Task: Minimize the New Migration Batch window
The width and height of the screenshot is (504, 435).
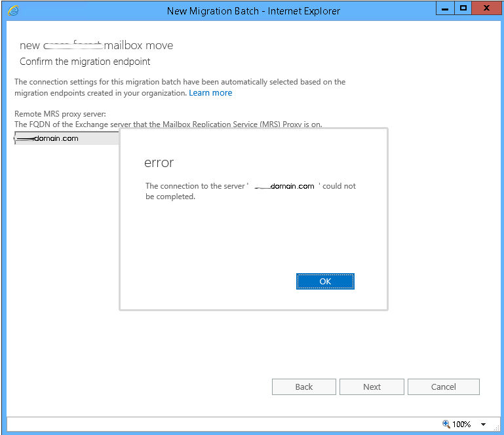Action: coord(444,9)
